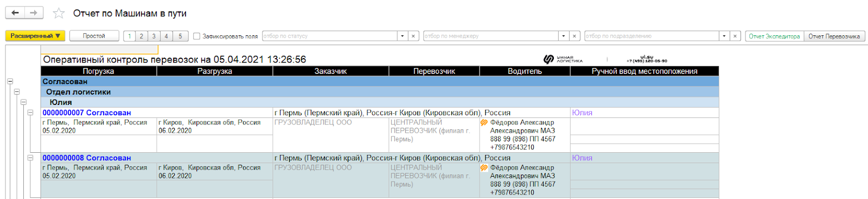The width and height of the screenshot is (868, 199).
Task: Select grouping level 1
Action: click(x=129, y=36)
